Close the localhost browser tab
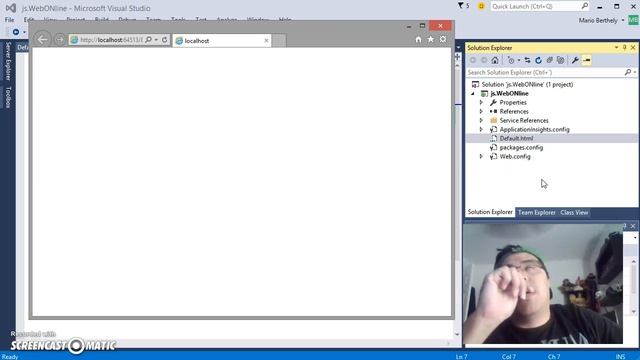640x360 pixels. [x=267, y=40]
